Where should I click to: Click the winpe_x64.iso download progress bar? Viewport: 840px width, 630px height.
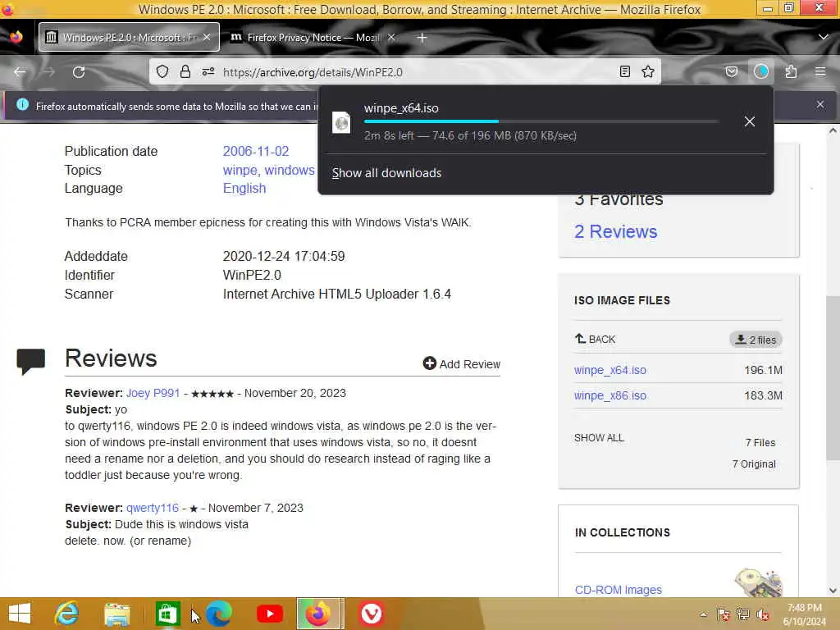coord(540,121)
